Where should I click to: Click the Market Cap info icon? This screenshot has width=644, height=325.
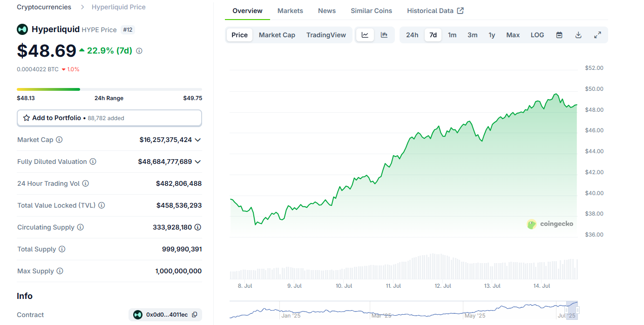tap(59, 140)
